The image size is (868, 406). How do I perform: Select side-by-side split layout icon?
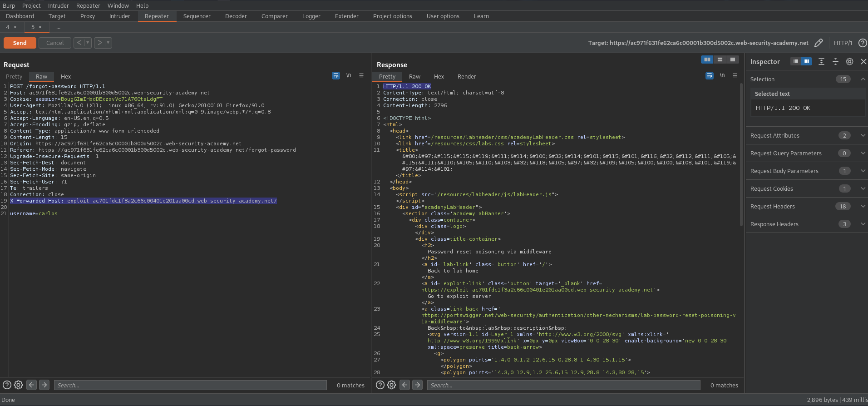(707, 59)
